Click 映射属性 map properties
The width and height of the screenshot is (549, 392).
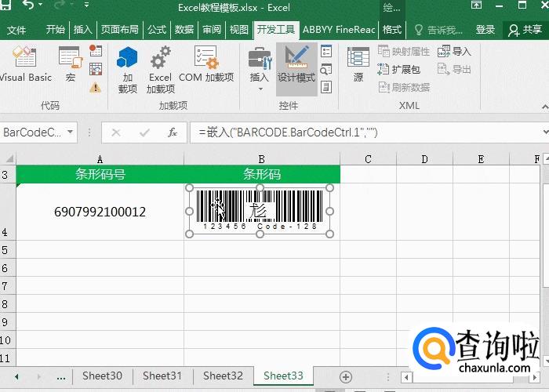[x=404, y=52]
